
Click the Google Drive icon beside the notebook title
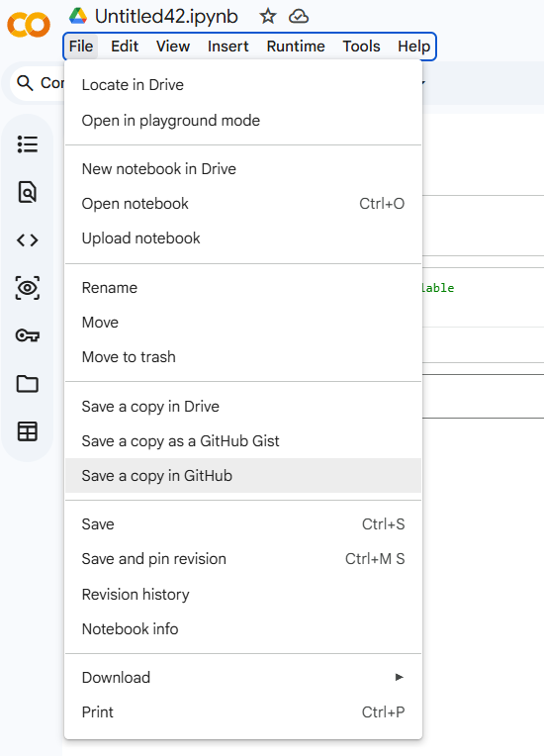point(77,16)
